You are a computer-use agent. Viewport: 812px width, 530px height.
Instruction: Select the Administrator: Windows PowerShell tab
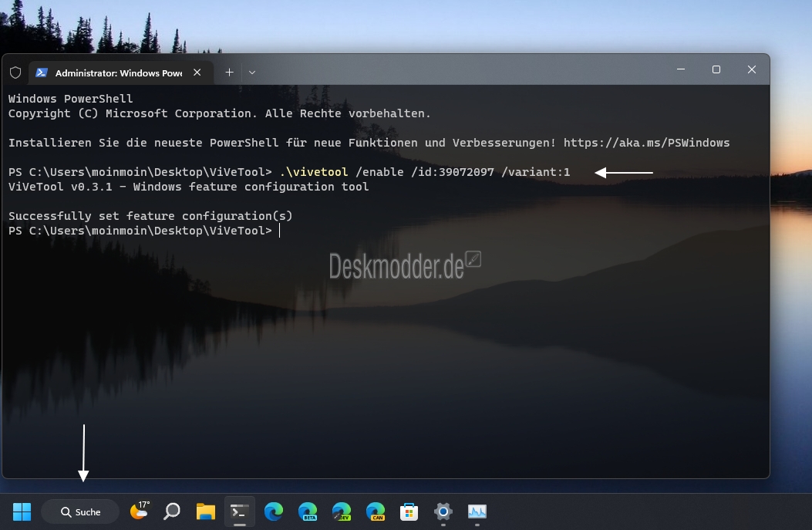120,73
